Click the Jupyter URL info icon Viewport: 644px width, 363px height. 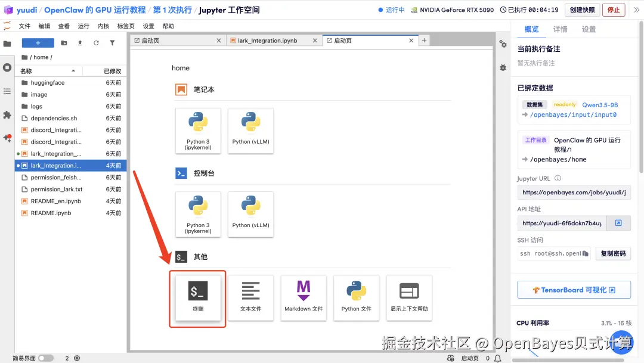[x=558, y=178]
